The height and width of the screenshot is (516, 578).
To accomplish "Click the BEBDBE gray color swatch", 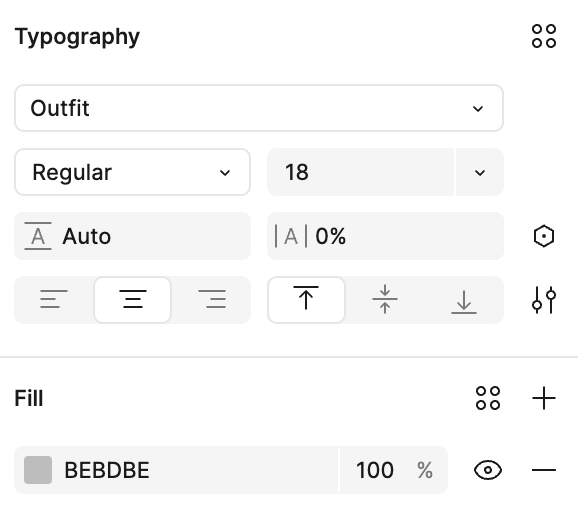I will click(x=38, y=470).
